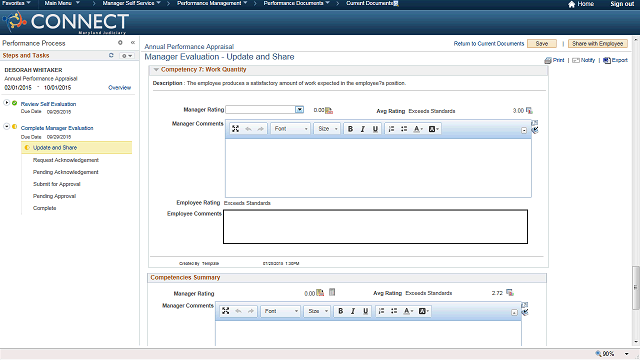Open the Main Menu
The width and height of the screenshot is (640, 360).
[62, 3]
